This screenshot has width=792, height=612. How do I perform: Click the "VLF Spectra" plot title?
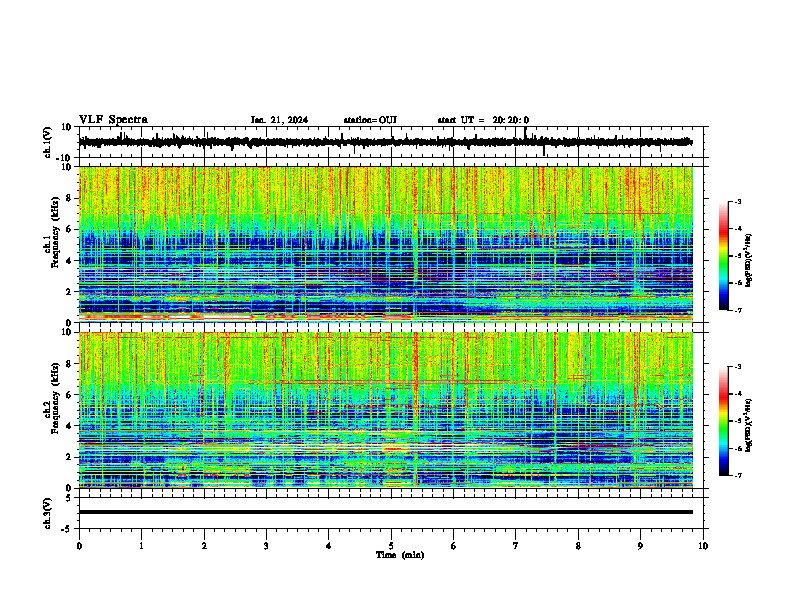(x=113, y=120)
